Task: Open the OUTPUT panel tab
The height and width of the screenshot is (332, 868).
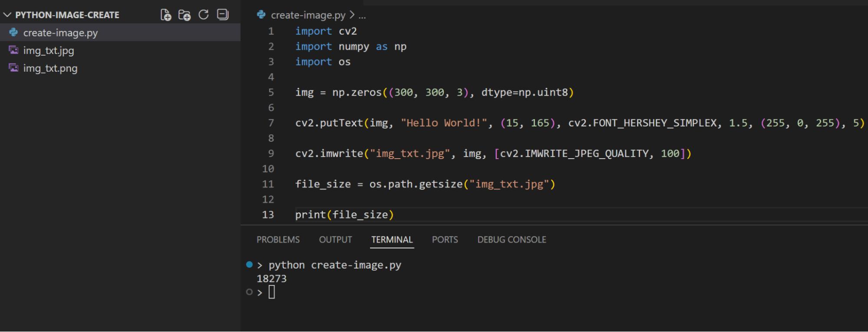Action: [335, 240]
